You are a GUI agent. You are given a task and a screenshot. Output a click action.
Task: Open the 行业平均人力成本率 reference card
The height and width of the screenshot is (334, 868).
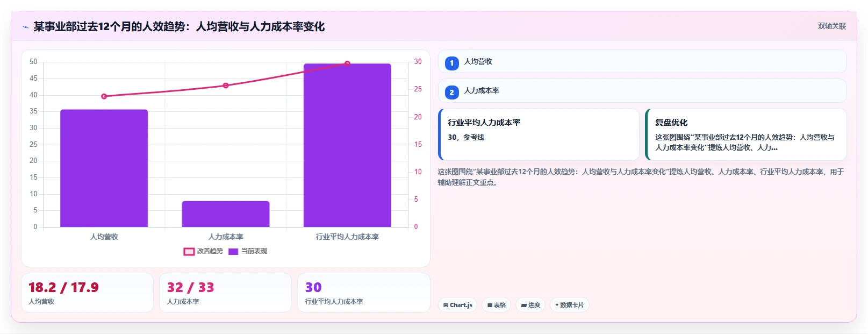[539, 134]
